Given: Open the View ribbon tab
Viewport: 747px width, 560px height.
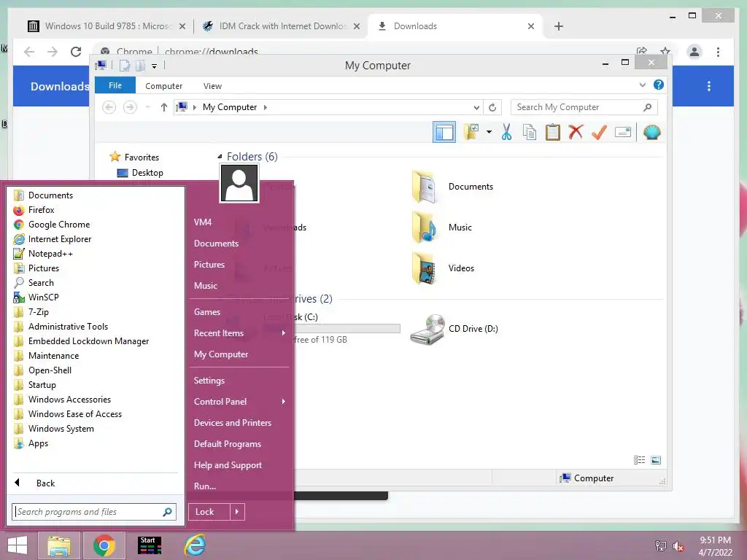Looking at the screenshot, I should [x=212, y=86].
